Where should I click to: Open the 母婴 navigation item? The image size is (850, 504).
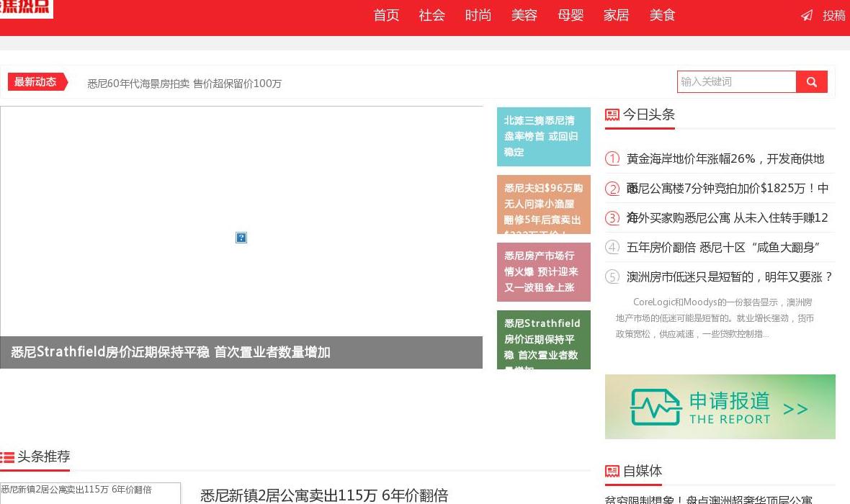(571, 15)
